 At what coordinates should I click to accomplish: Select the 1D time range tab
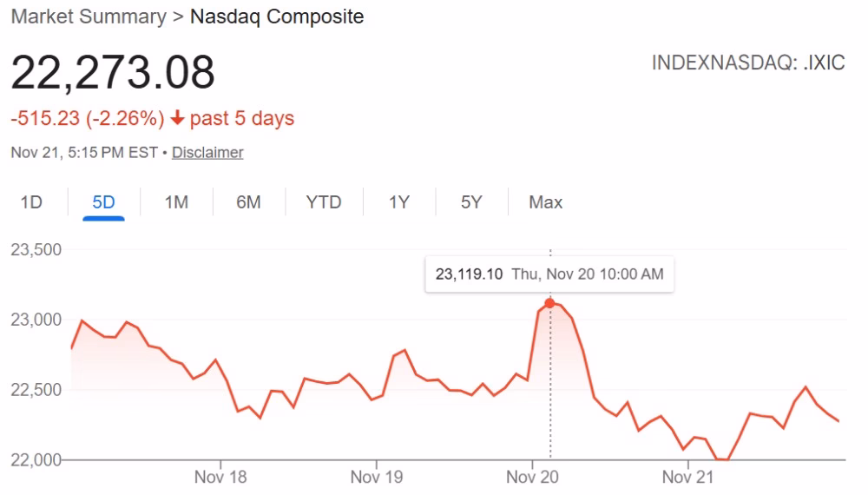pyautogui.click(x=31, y=202)
